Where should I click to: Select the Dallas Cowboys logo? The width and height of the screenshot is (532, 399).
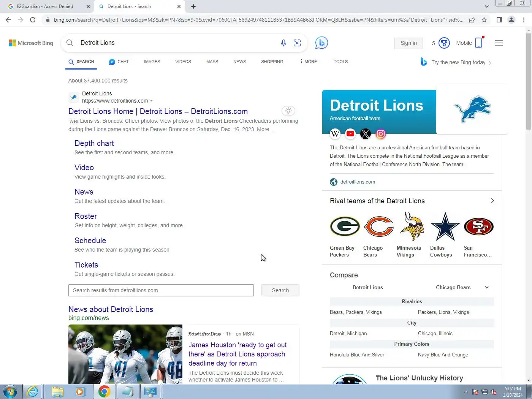445,226
